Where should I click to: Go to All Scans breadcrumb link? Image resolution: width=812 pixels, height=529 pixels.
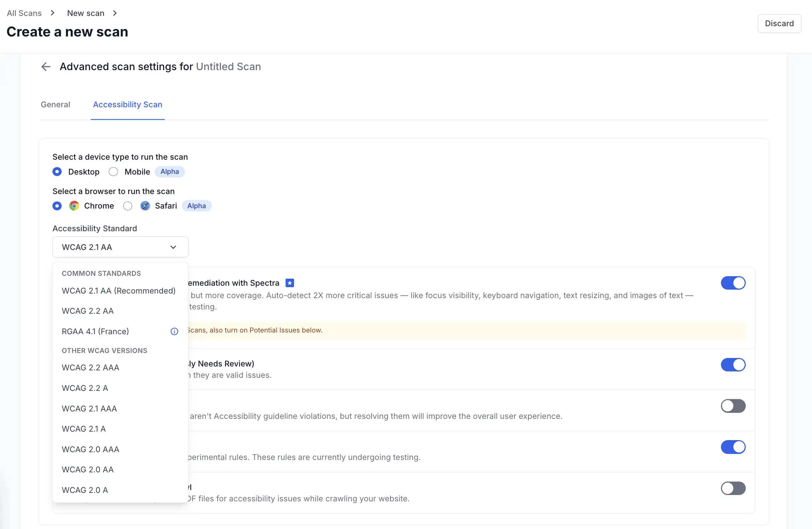[x=24, y=13]
